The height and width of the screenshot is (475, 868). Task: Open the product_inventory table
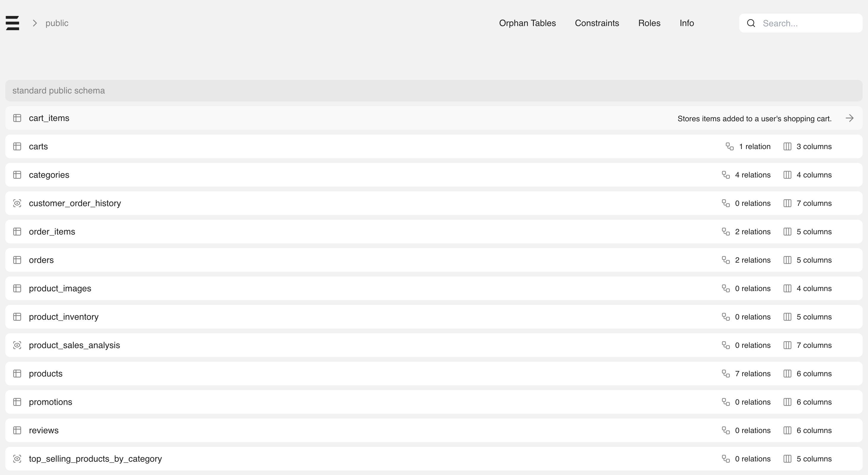click(x=63, y=316)
